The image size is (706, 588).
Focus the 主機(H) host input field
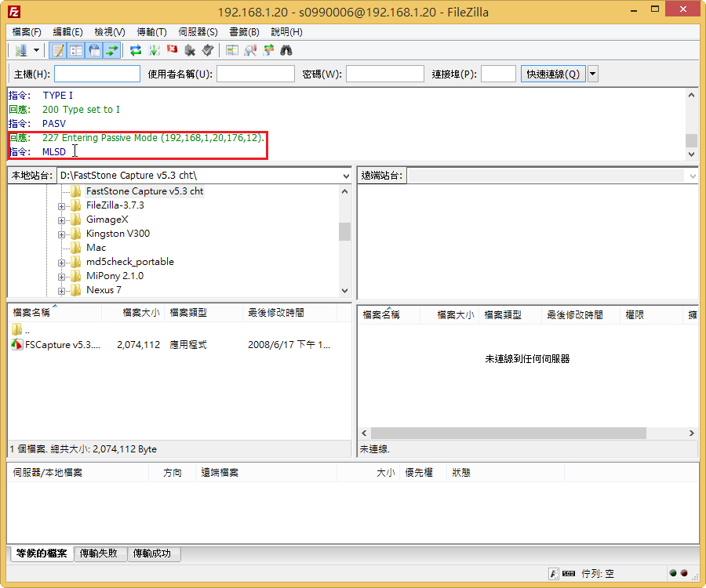(97, 74)
